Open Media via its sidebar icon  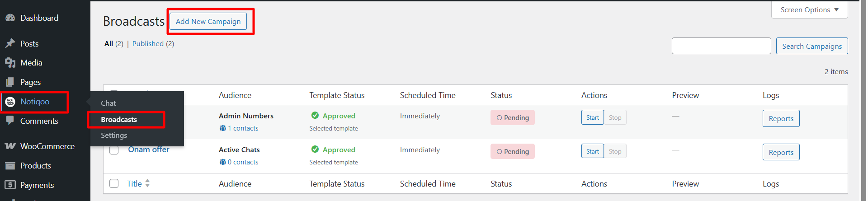tap(10, 63)
